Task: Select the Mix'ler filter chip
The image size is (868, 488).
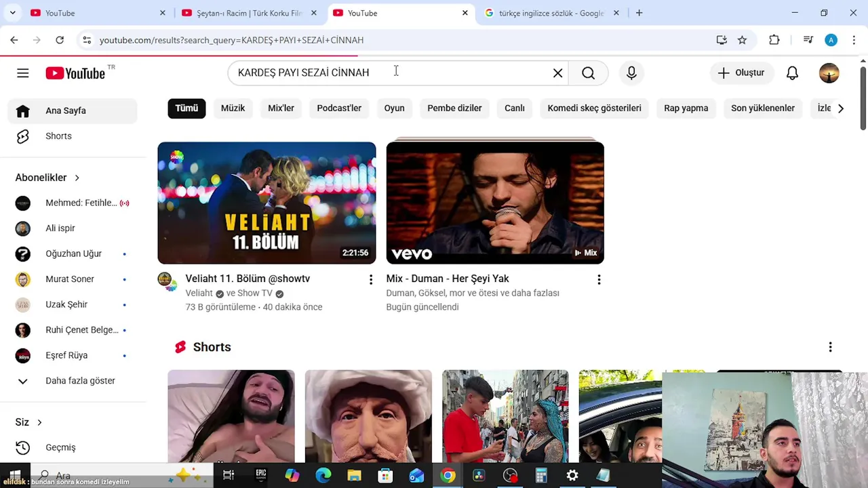Action: (281, 108)
